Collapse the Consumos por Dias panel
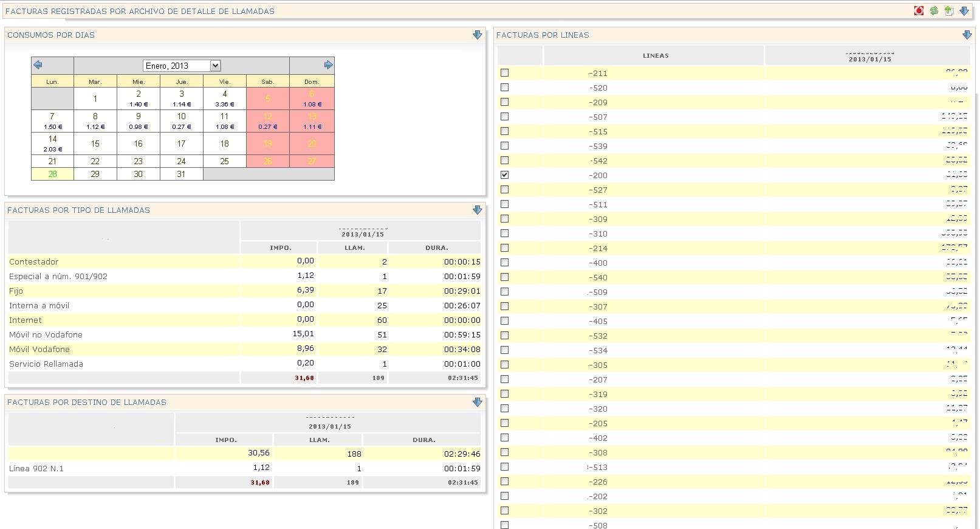The width and height of the screenshot is (980, 529). click(477, 35)
